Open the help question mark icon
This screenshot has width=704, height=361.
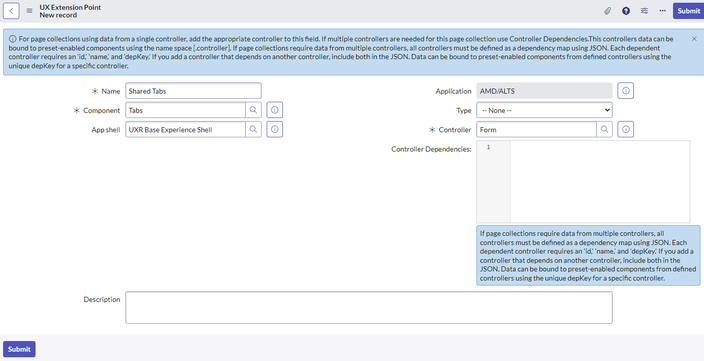tap(626, 11)
